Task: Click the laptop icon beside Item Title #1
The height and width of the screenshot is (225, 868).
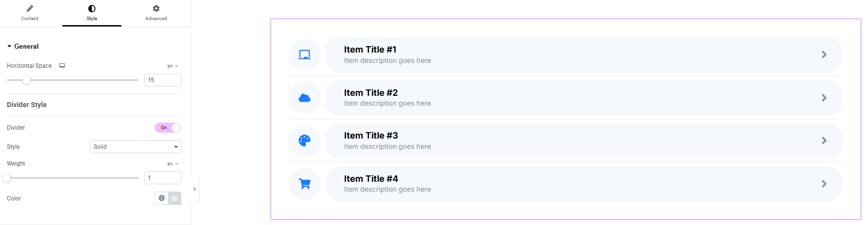Action: tap(305, 55)
